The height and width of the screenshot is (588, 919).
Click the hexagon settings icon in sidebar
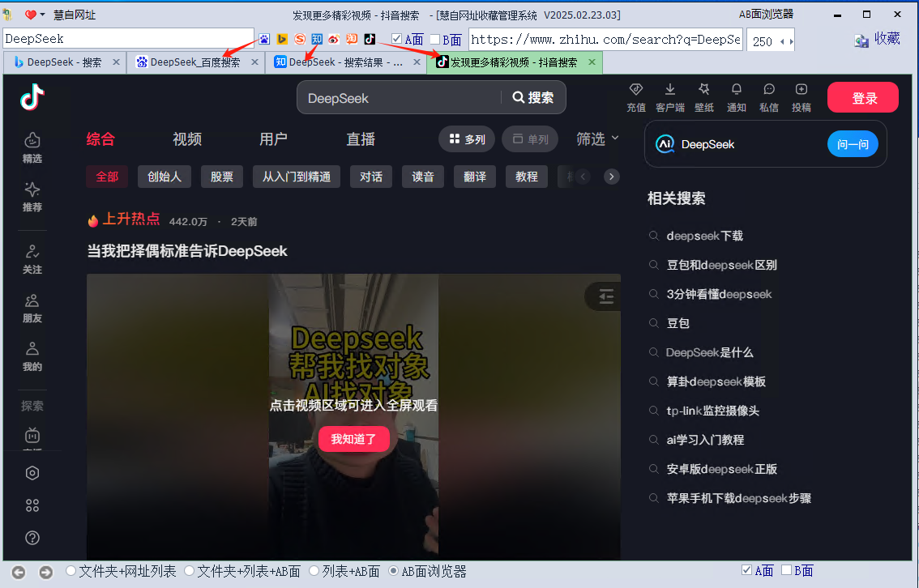pyautogui.click(x=32, y=473)
